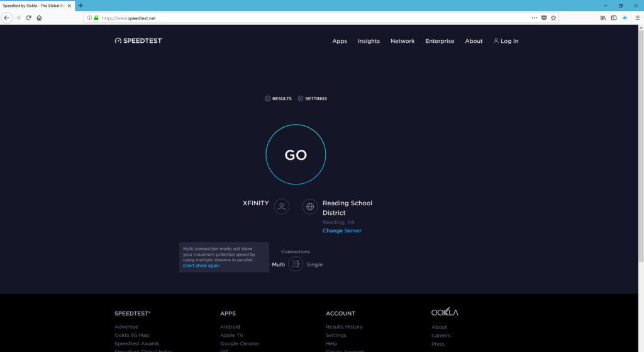Select Single connection mode
The image size is (644, 352).
pos(314,264)
